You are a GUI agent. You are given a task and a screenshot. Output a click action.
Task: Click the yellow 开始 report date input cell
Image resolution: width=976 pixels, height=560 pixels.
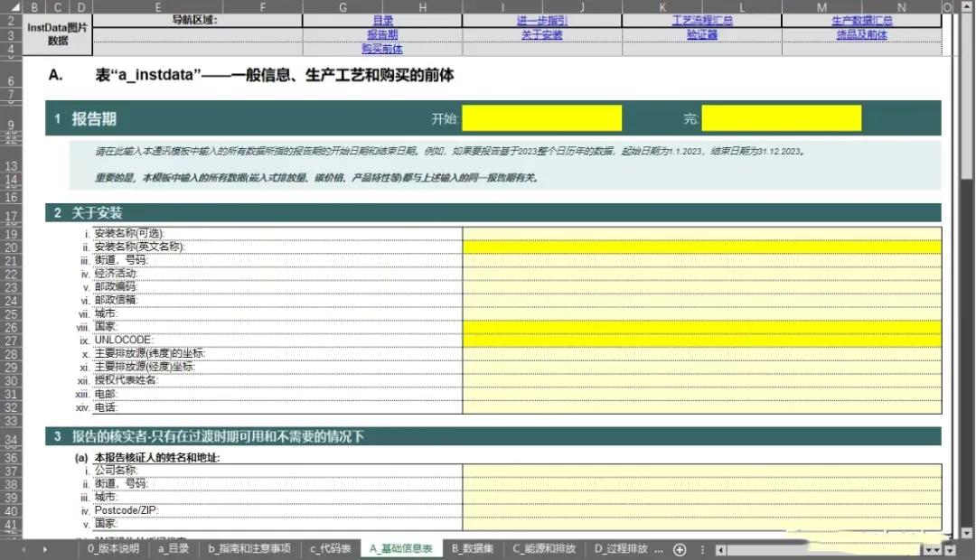[542, 117]
